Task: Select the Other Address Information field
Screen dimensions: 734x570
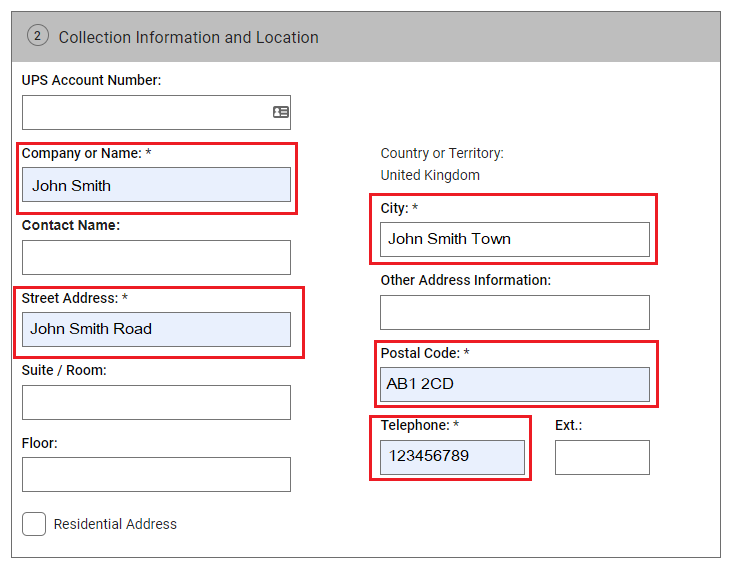Action: pyautogui.click(x=514, y=312)
